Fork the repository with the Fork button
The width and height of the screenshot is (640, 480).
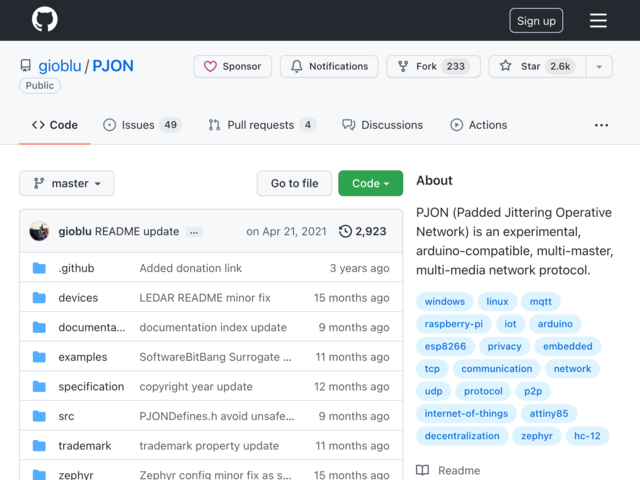(x=433, y=66)
